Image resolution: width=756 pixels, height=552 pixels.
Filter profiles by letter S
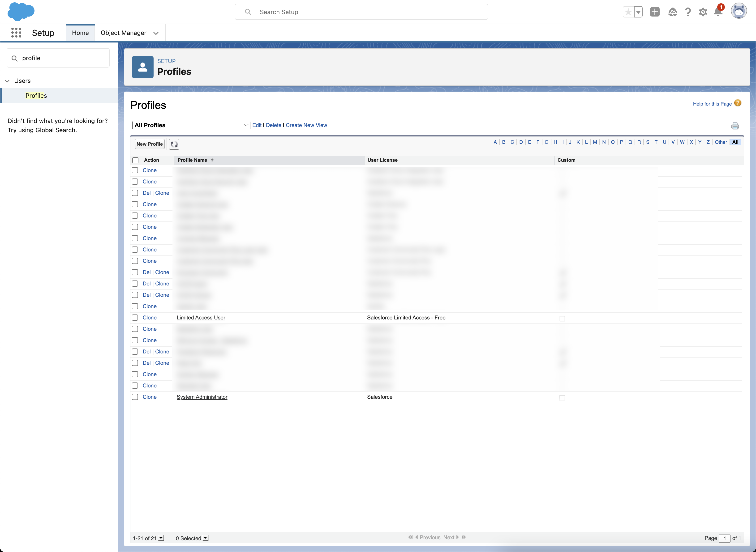pos(648,142)
